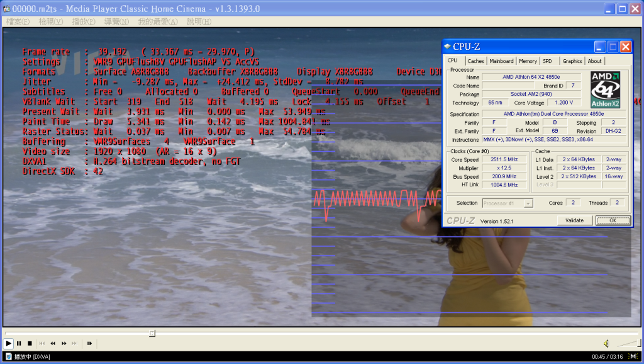Step forward one frame
Viewport: 644px width, 364px height.
click(x=89, y=343)
